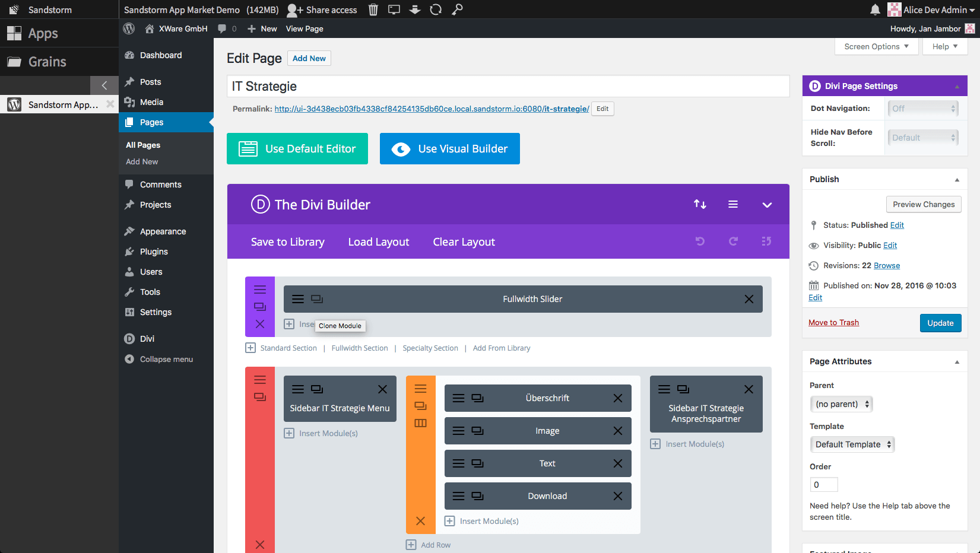
Task: Open the debug log monitor icon in top bar
Action: [394, 9]
